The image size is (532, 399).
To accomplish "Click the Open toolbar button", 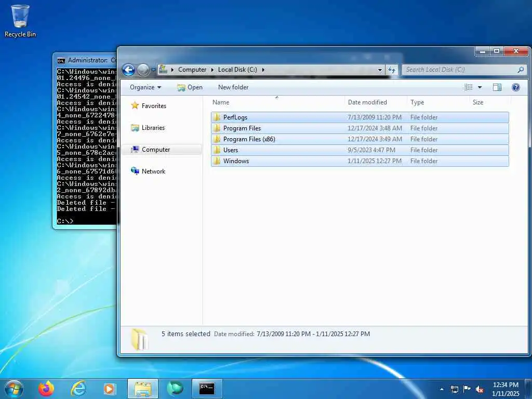I will point(190,87).
